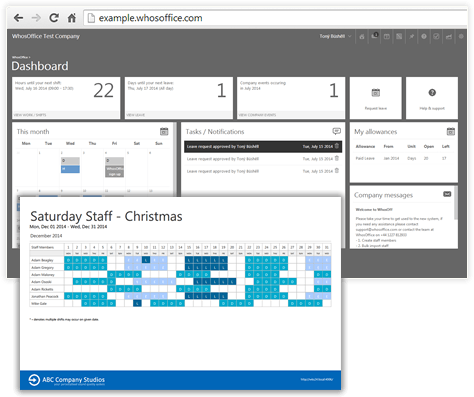Open the VIEW WORK / SHIFTS link

click(x=30, y=115)
